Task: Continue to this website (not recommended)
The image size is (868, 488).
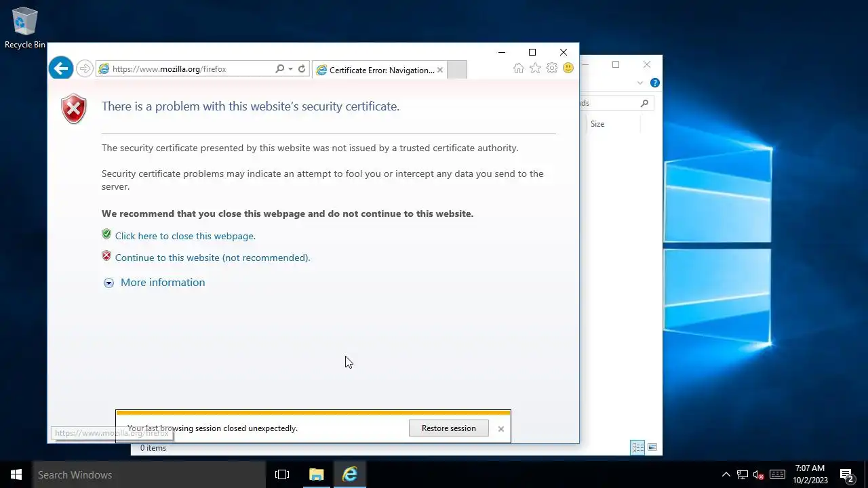Action: (x=213, y=258)
